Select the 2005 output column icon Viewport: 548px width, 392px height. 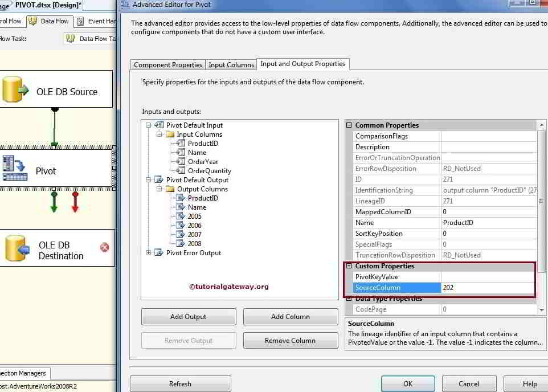click(x=181, y=216)
